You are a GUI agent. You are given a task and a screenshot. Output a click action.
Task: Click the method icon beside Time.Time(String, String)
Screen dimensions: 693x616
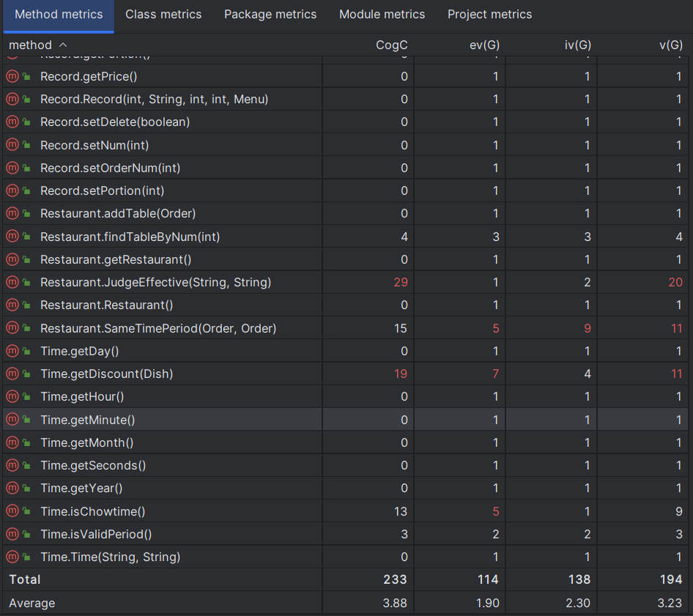point(12,557)
